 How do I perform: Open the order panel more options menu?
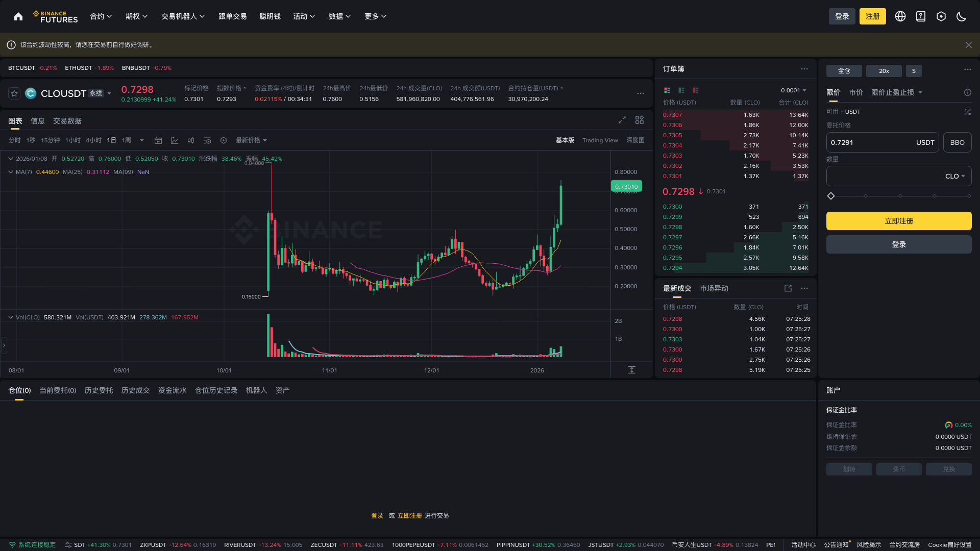968,69
